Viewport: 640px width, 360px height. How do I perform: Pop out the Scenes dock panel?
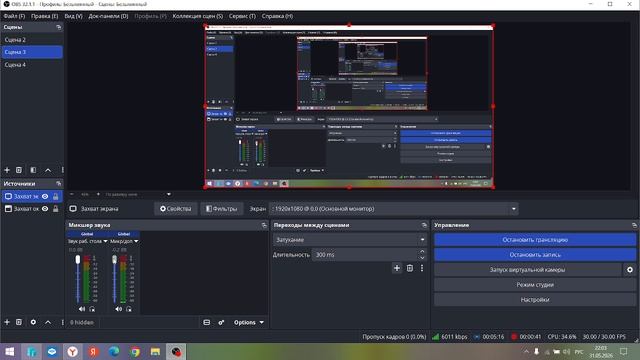[x=58, y=27]
